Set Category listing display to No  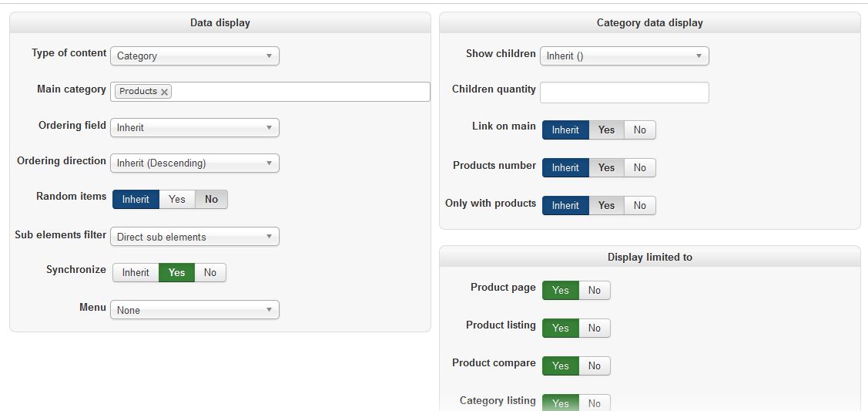(595, 403)
